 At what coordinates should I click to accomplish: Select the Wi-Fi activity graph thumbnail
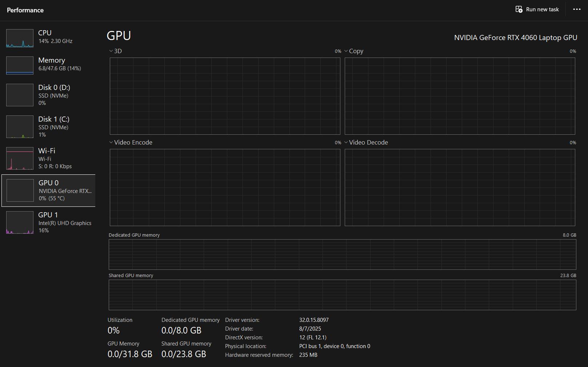click(x=20, y=158)
